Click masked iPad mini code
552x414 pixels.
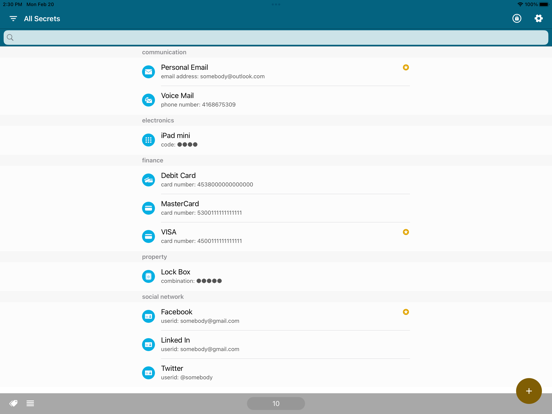tap(187, 144)
